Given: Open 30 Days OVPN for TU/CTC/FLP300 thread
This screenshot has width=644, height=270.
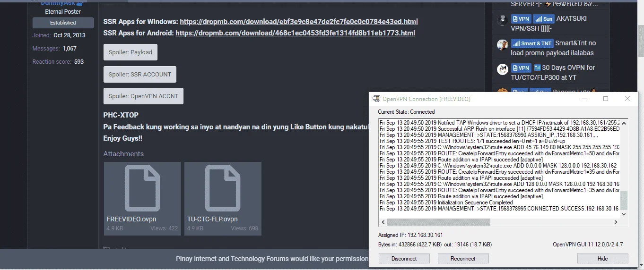Looking at the screenshot, I should 553,73.
